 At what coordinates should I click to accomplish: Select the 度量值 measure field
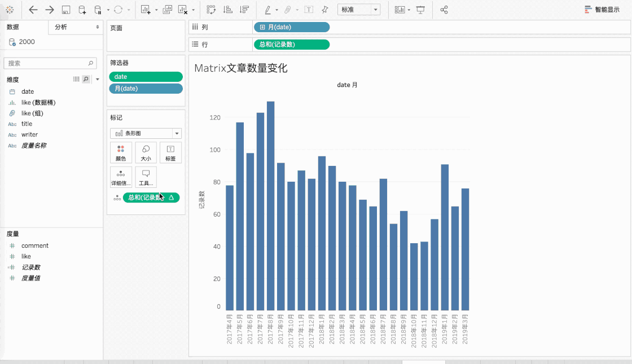[x=30, y=278]
